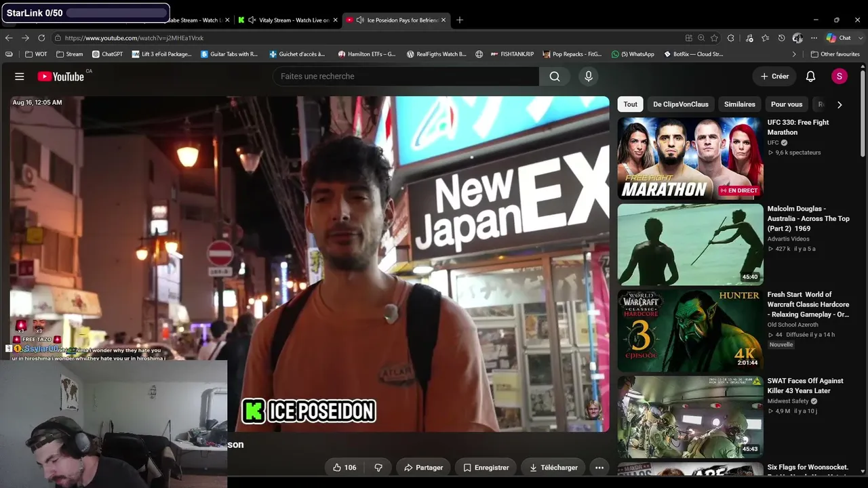Image resolution: width=868 pixels, height=488 pixels.
Task: Open the YouTube hamburger guide menu
Action: tap(20, 77)
